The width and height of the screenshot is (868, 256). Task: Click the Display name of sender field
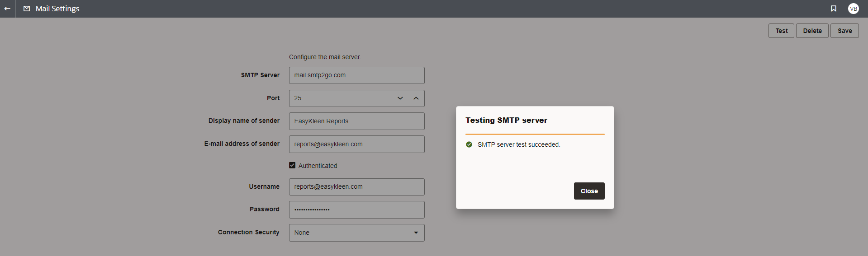[357, 121]
